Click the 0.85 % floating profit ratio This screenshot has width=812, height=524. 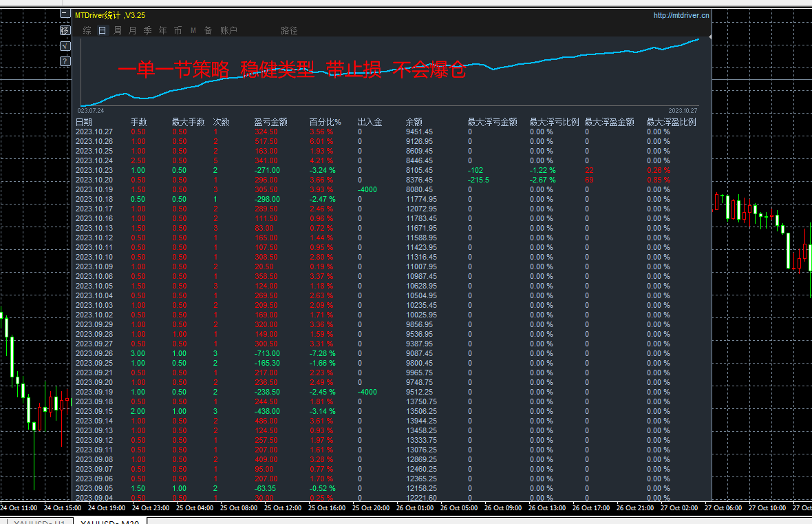[659, 180]
